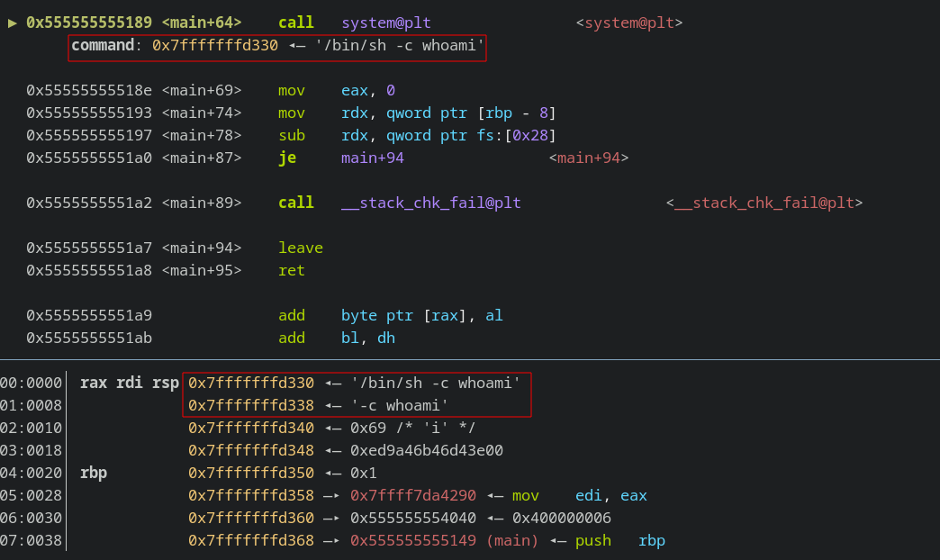
Task: Click the red <system@plt> annotation
Action: [629, 23]
